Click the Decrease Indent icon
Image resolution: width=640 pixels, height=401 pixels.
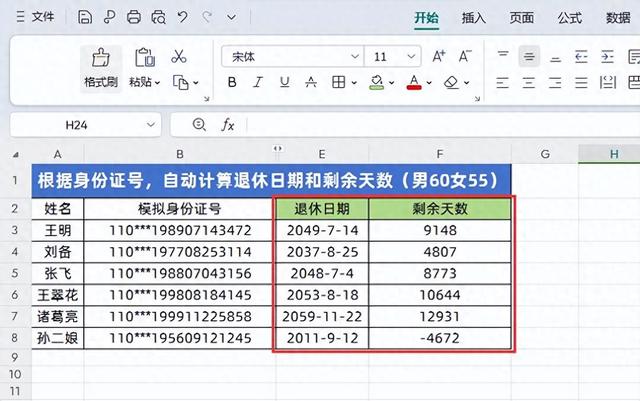[x=581, y=56]
